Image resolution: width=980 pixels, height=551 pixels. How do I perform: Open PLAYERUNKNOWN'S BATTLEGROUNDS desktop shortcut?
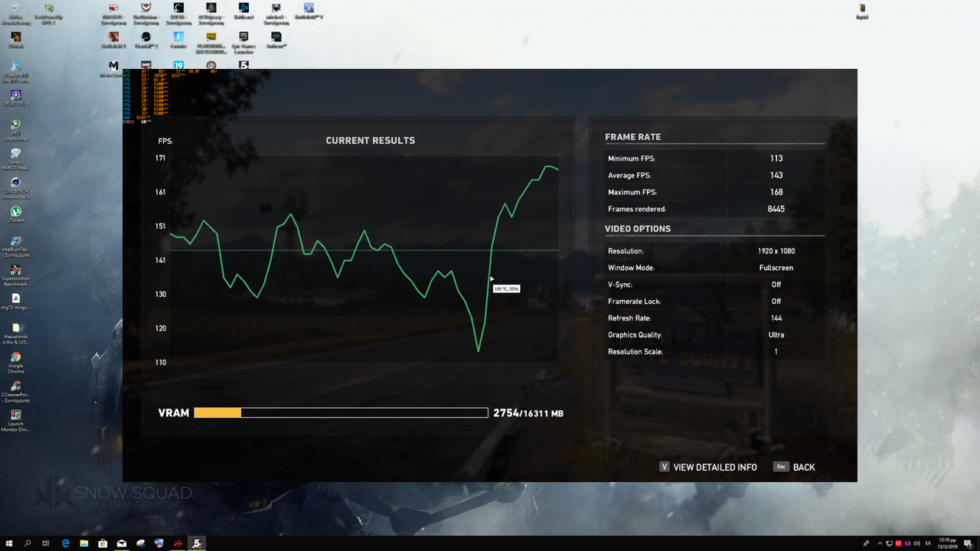click(211, 41)
